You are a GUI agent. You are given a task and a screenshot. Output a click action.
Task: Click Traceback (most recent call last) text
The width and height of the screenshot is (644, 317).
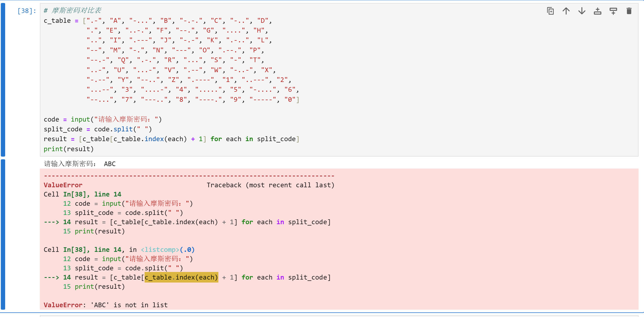tap(270, 185)
